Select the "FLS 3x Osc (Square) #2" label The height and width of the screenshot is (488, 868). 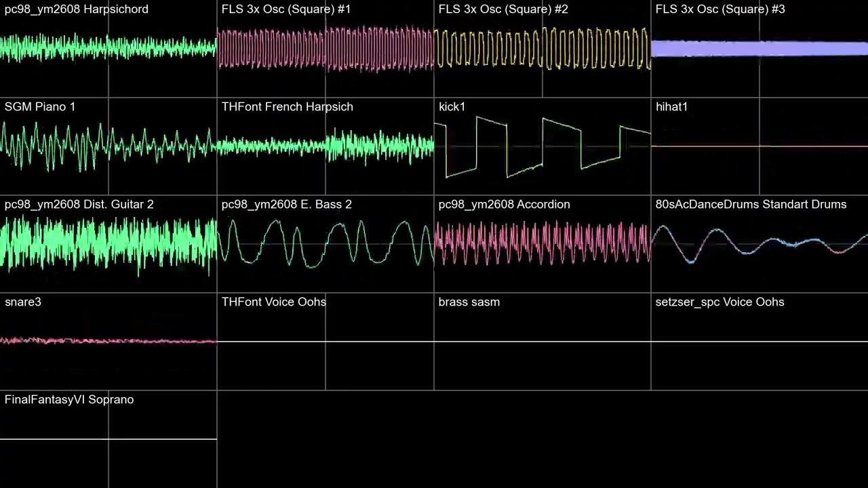pos(503,9)
